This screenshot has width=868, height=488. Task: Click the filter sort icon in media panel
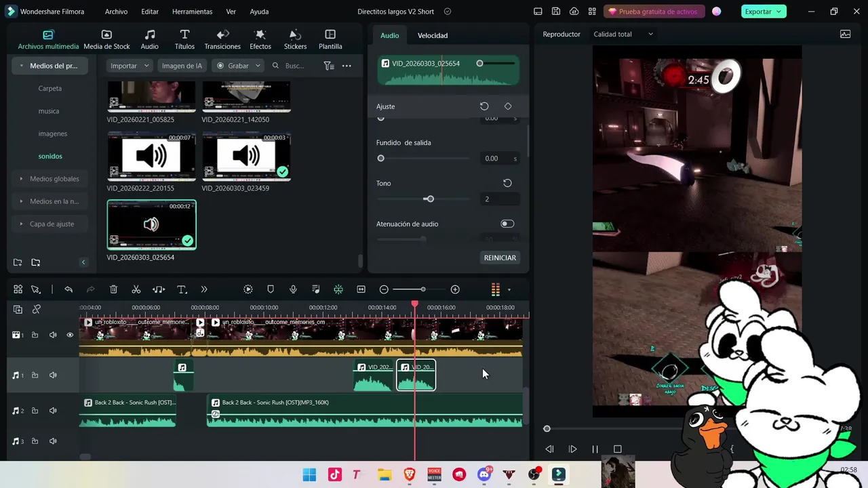329,66
